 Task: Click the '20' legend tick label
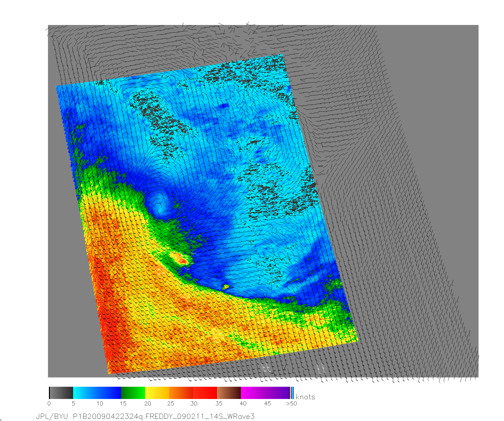pos(148,403)
